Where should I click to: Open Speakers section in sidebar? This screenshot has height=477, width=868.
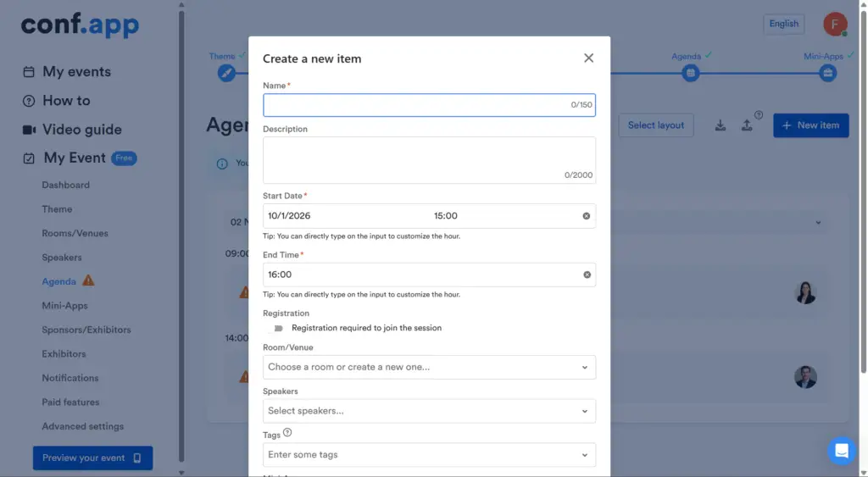62,258
